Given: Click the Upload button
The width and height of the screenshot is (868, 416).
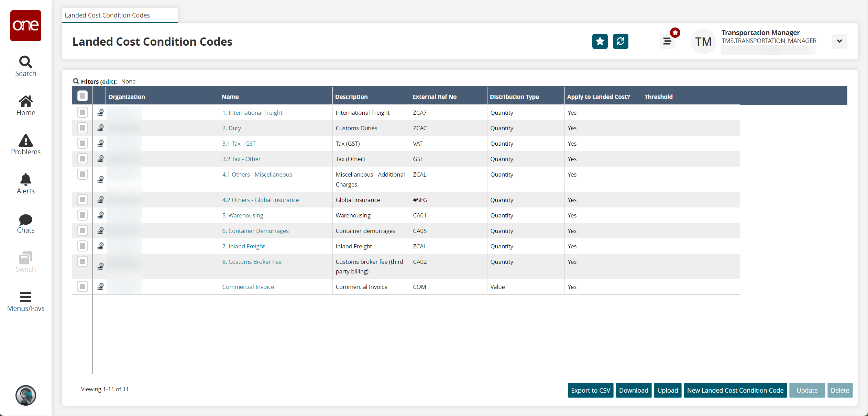Looking at the screenshot, I should click(x=668, y=390).
